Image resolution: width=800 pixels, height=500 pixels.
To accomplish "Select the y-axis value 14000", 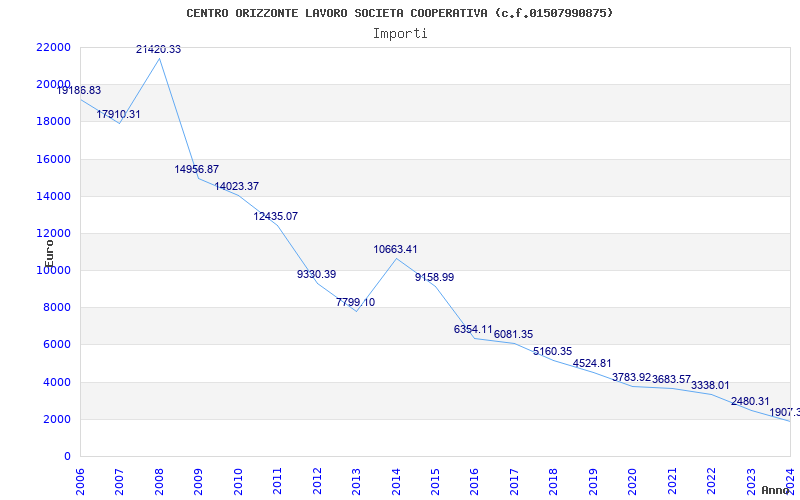I will pyautogui.click(x=53, y=196).
